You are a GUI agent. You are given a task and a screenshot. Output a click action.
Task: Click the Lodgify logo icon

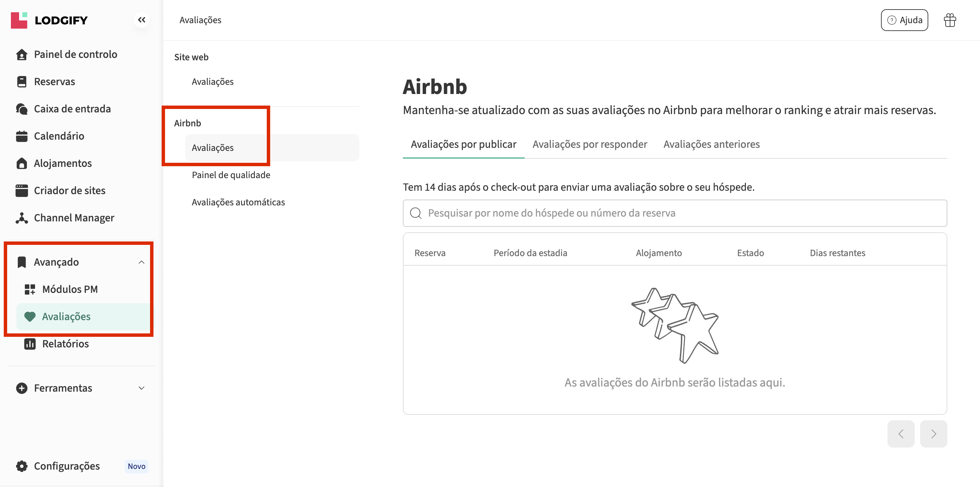(19, 20)
